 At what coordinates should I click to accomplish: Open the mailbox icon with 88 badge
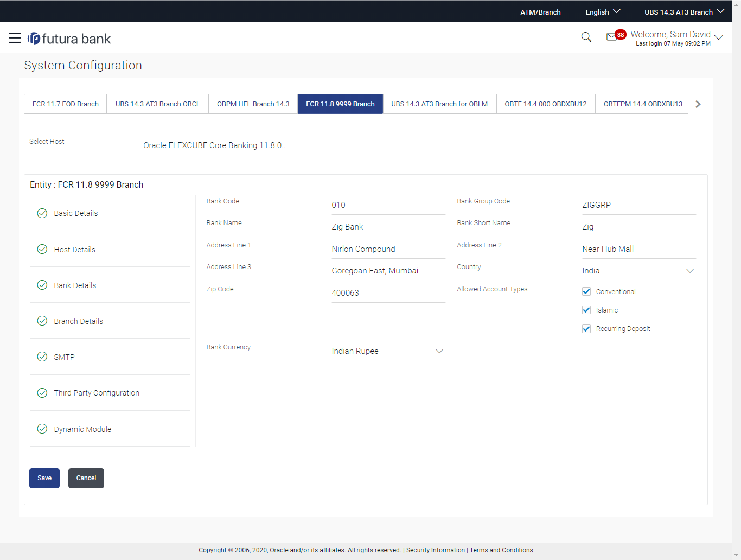pos(616,36)
